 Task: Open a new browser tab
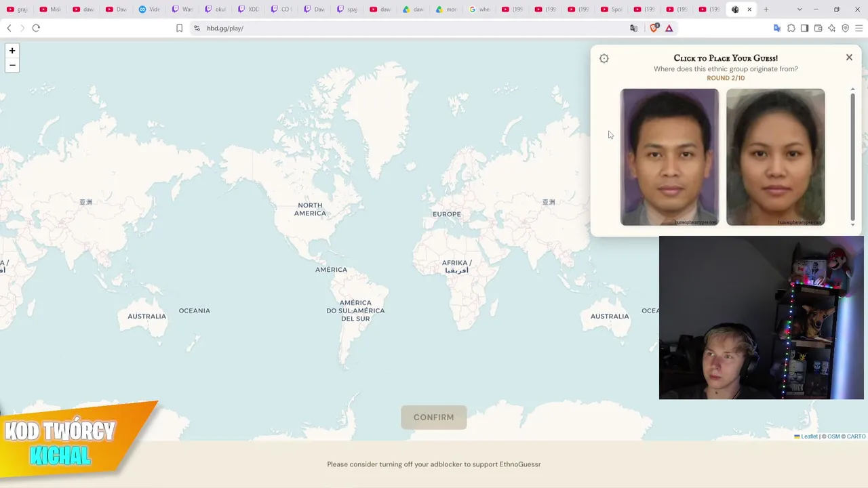pyautogui.click(x=766, y=9)
